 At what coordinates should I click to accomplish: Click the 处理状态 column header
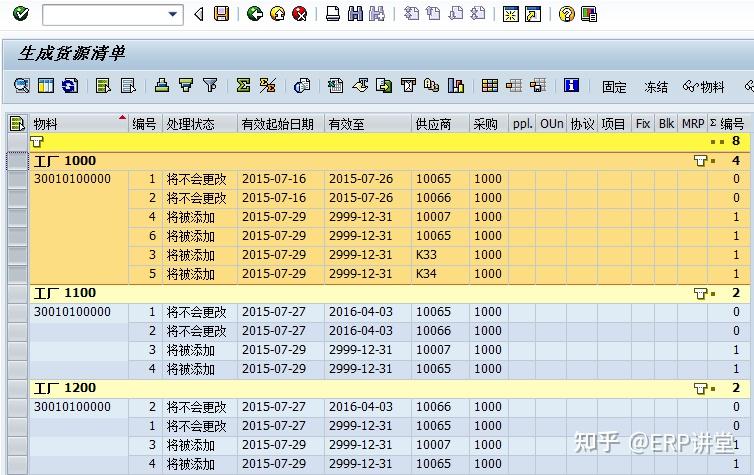tap(200, 124)
